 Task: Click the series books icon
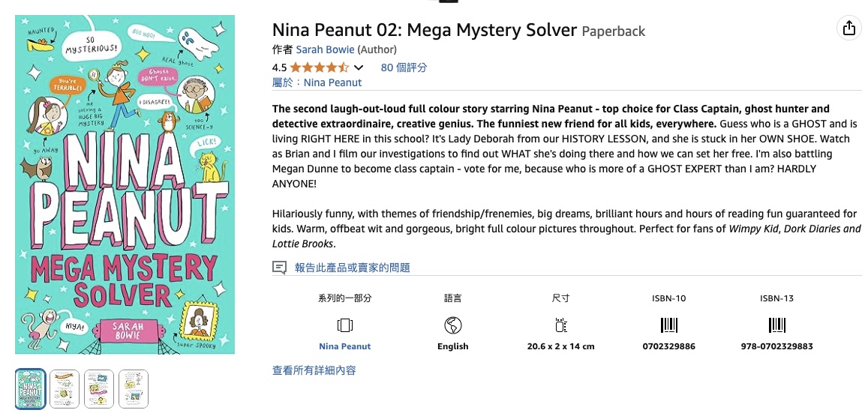[345, 325]
